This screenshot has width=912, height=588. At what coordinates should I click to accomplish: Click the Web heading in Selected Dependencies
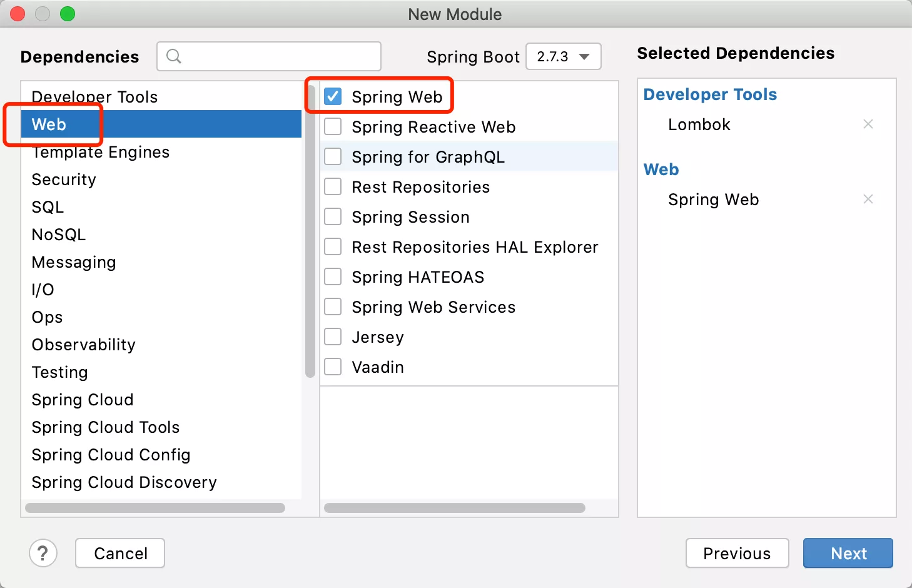coord(661,170)
